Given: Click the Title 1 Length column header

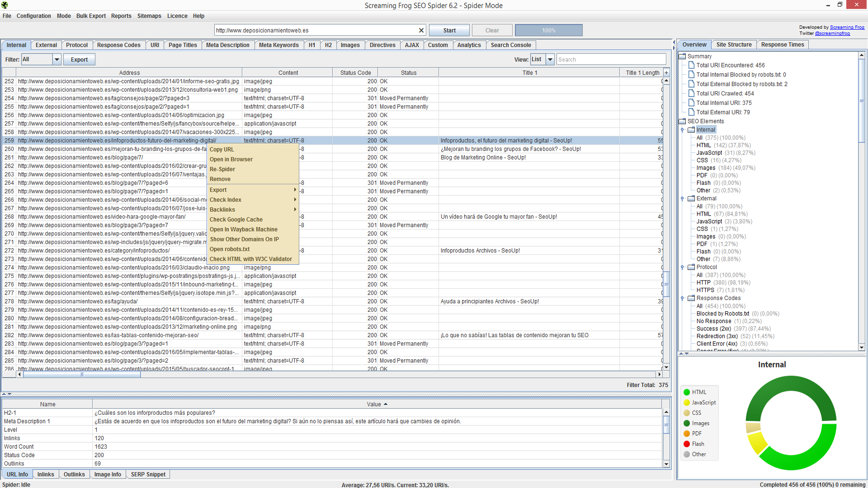Looking at the screenshot, I should pos(642,73).
